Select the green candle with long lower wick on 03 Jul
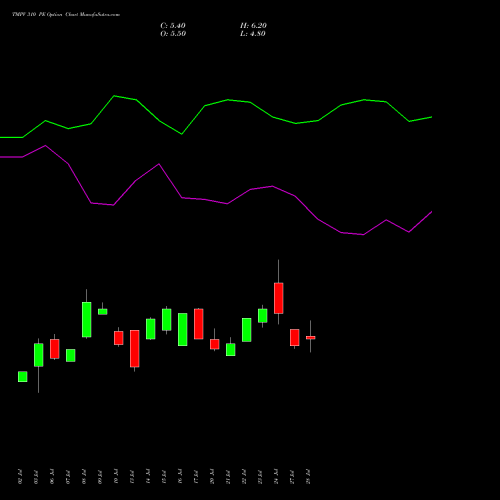The width and height of the screenshot is (500, 500). pos(39,355)
